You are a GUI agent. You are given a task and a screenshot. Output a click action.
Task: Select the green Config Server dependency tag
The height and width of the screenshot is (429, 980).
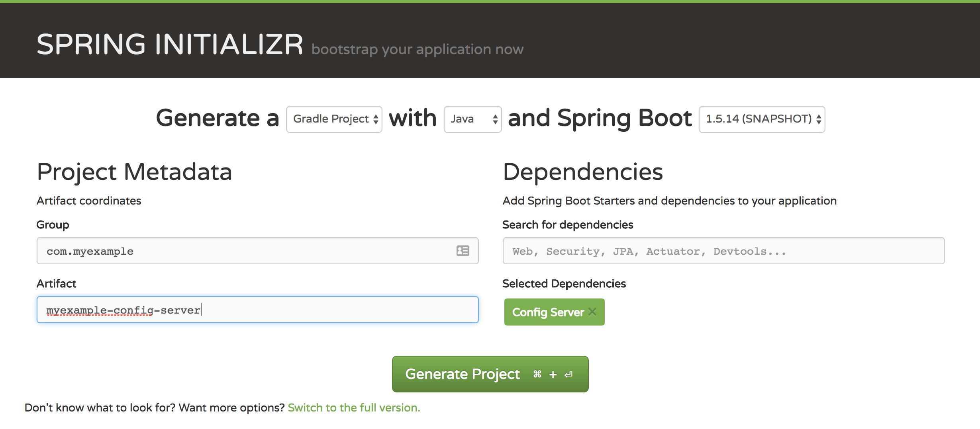(x=548, y=312)
